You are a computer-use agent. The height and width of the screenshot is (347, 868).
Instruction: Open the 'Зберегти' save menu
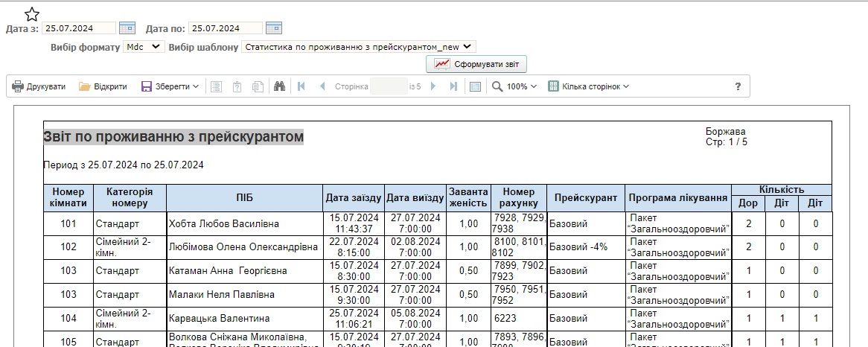tap(170, 86)
